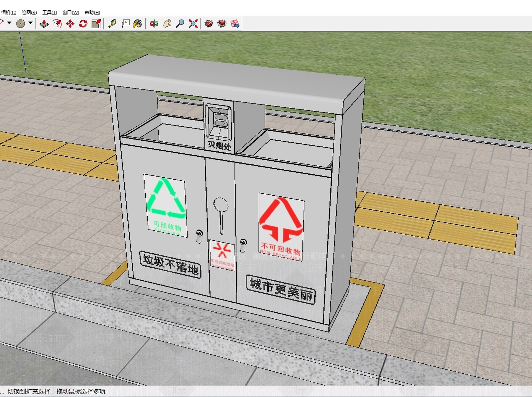Open the Extension Warehouse icon
The image size is (532, 397).
pos(222,24)
